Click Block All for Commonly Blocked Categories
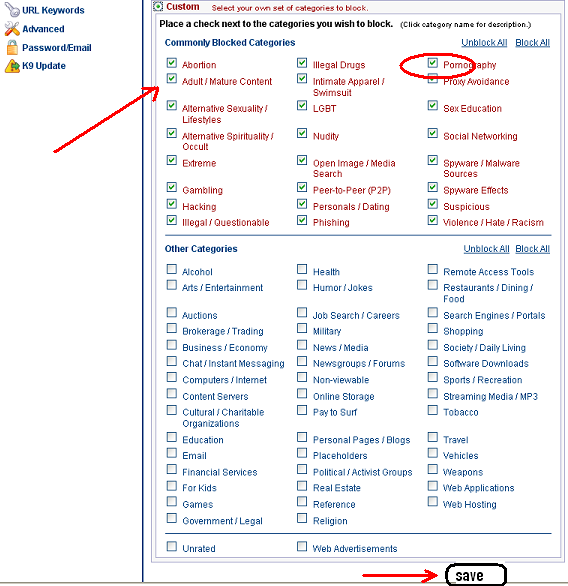 532,43
